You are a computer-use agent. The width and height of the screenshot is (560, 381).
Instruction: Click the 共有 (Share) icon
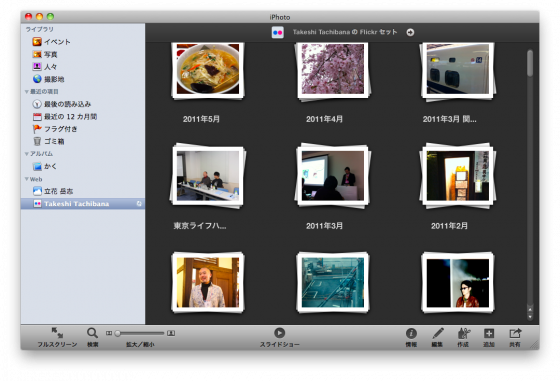pyautogui.click(x=515, y=333)
